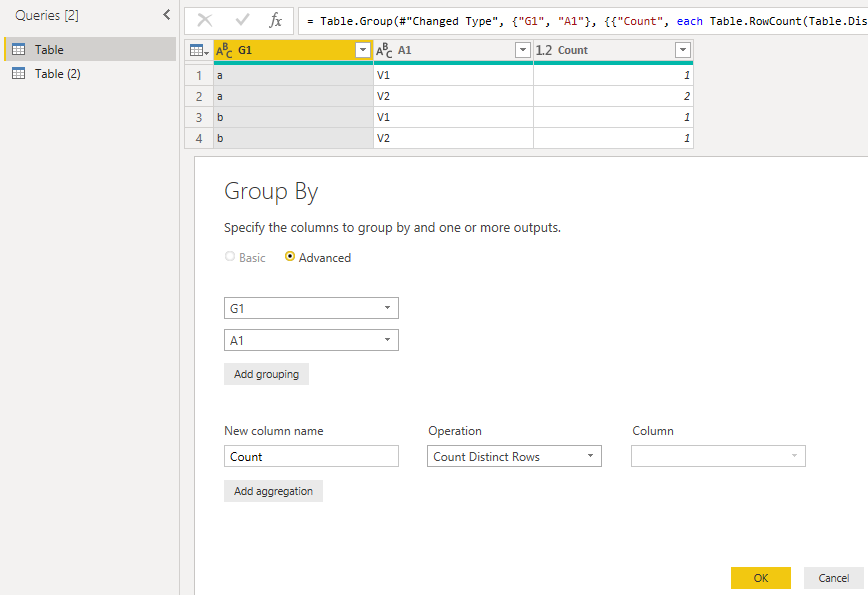Open the Count Distinct Rows operation dropdown
Viewport: 868px width, 595px height.
(x=514, y=456)
